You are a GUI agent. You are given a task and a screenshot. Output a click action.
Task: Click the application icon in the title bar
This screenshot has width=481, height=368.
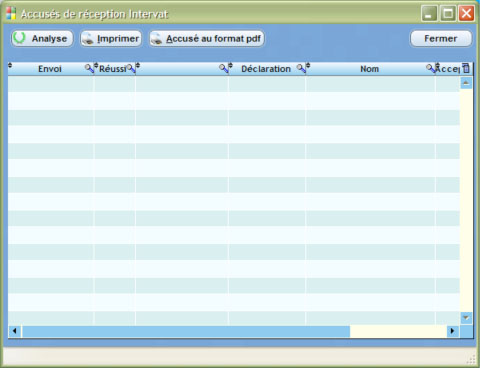[11, 14]
